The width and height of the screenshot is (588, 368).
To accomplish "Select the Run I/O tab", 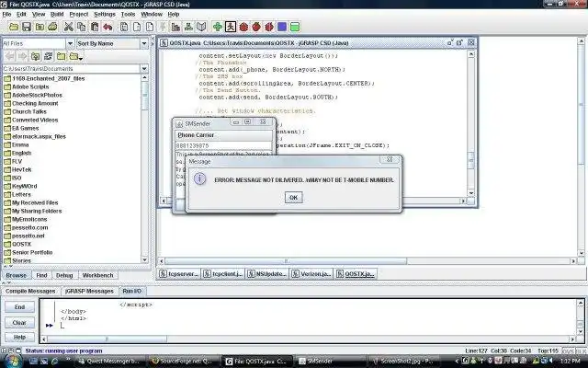I will pos(132,291).
